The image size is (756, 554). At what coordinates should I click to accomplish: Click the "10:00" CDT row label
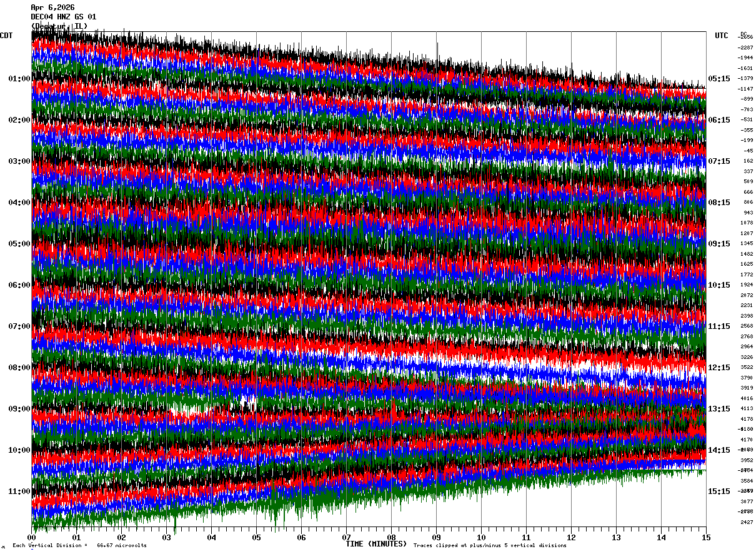19,450
